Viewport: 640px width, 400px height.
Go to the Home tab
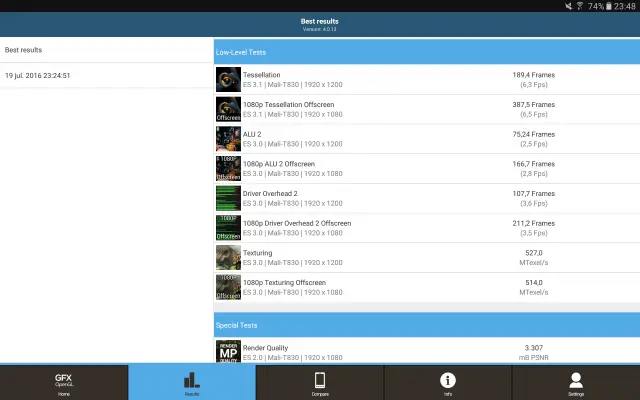click(64, 383)
